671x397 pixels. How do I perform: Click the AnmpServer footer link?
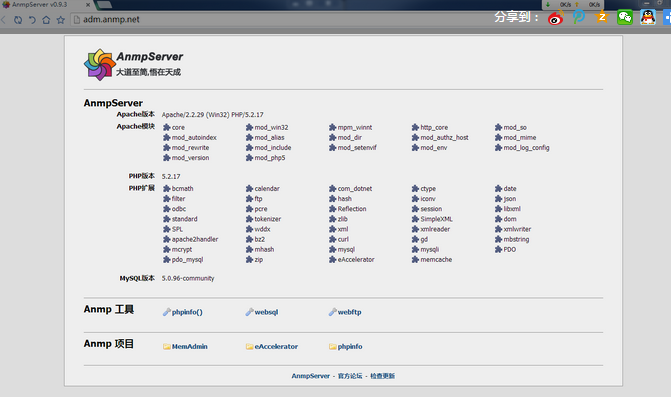311,376
